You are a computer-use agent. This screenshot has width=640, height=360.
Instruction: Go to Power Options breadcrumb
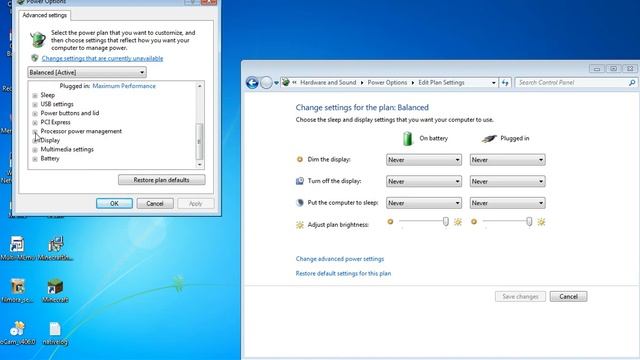point(387,82)
